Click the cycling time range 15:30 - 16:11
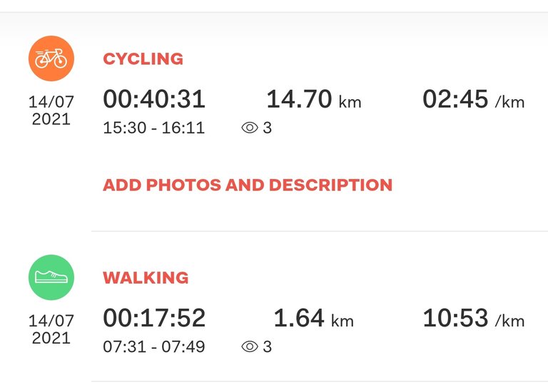This screenshot has height=392, width=548. click(154, 128)
